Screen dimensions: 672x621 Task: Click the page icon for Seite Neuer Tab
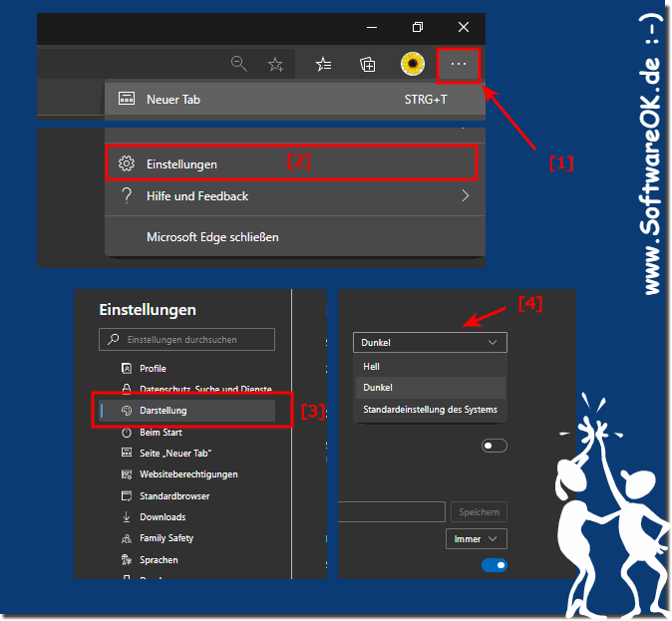[127, 453]
